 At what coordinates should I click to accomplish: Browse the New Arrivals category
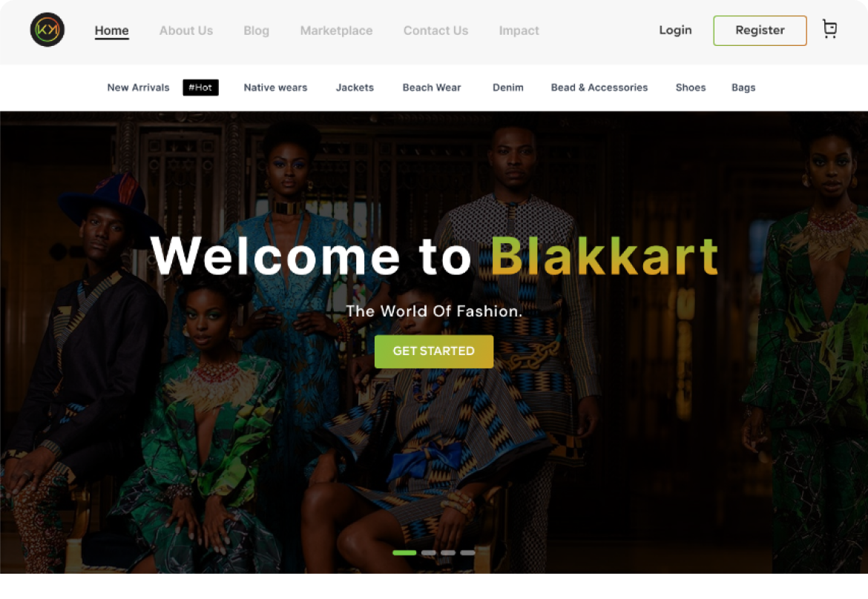(138, 87)
